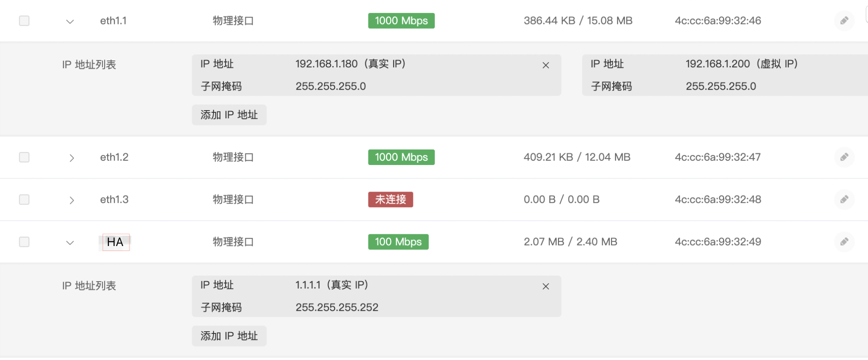This screenshot has height=360, width=868.
Task: Remove IP address 192.168.1.180 with X icon
Action: [546, 65]
